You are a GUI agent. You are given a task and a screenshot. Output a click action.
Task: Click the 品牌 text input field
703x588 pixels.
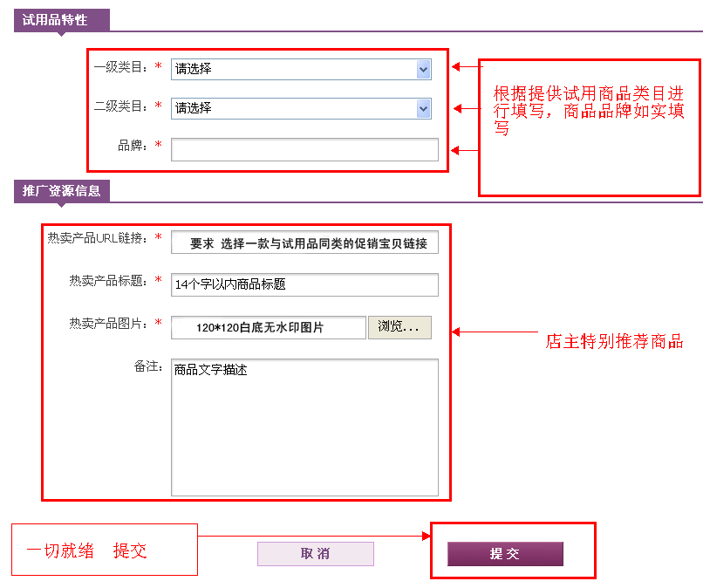(x=304, y=149)
